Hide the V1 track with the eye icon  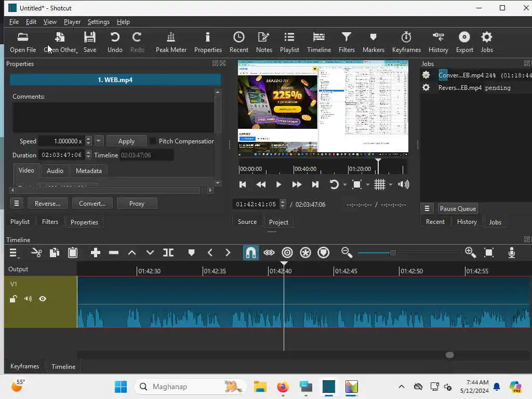43,299
